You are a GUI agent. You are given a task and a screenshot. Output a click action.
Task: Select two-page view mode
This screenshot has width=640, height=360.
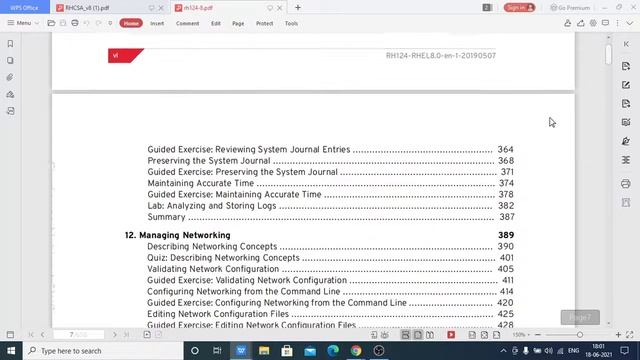430,335
